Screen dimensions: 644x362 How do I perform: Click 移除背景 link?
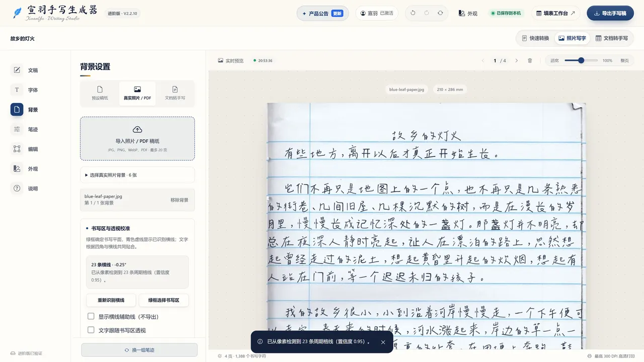[x=179, y=200]
